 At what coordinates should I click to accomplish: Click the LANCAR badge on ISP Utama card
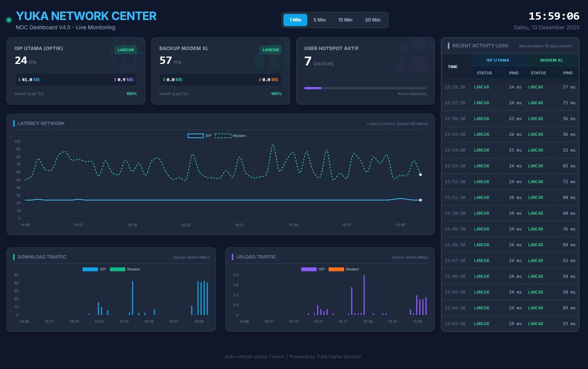(x=126, y=50)
